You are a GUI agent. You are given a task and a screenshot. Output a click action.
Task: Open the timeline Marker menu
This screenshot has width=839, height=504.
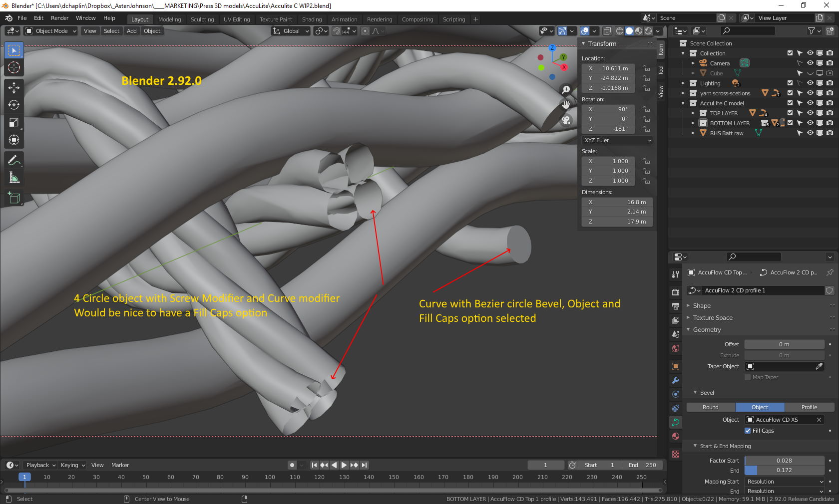tap(120, 465)
